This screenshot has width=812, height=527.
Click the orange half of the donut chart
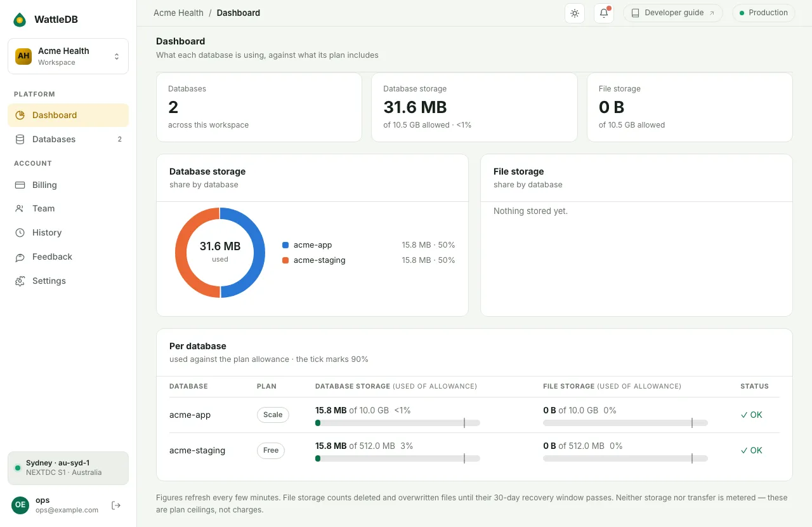click(x=181, y=253)
